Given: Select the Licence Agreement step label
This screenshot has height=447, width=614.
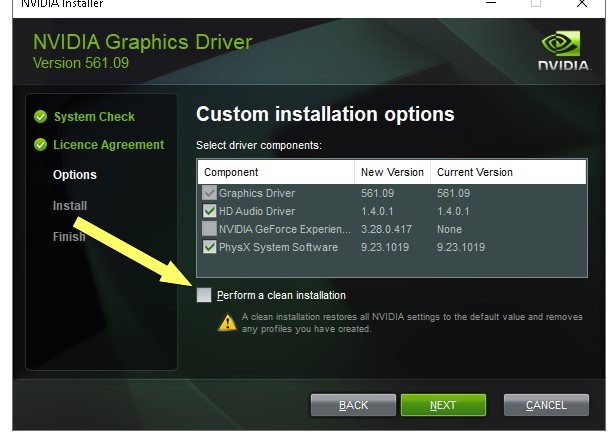Looking at the screenshot, I should pyautogui.click(x=108, y=145).
